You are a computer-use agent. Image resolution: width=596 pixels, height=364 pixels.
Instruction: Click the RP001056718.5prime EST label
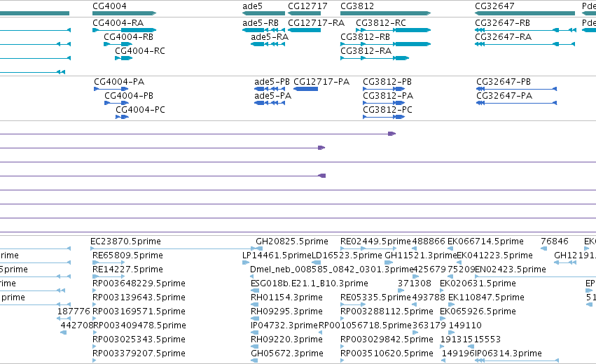click(365, 325)
